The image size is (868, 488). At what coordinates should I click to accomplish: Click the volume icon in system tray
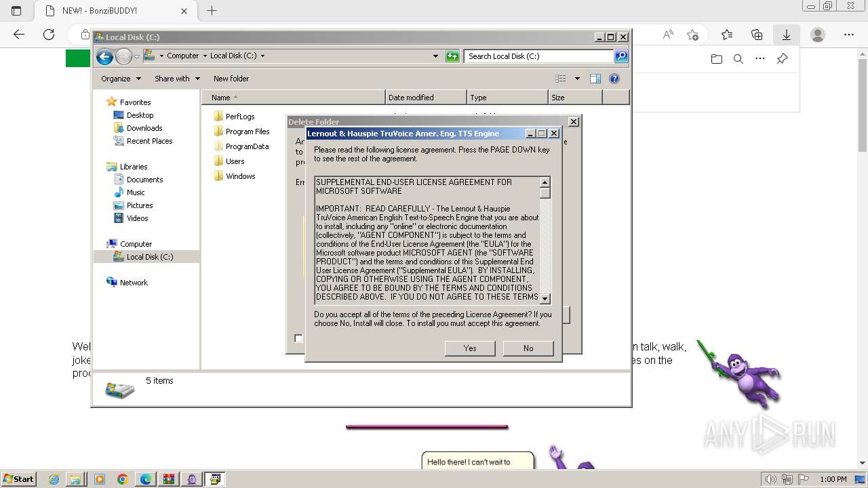[x=771, y=479]
